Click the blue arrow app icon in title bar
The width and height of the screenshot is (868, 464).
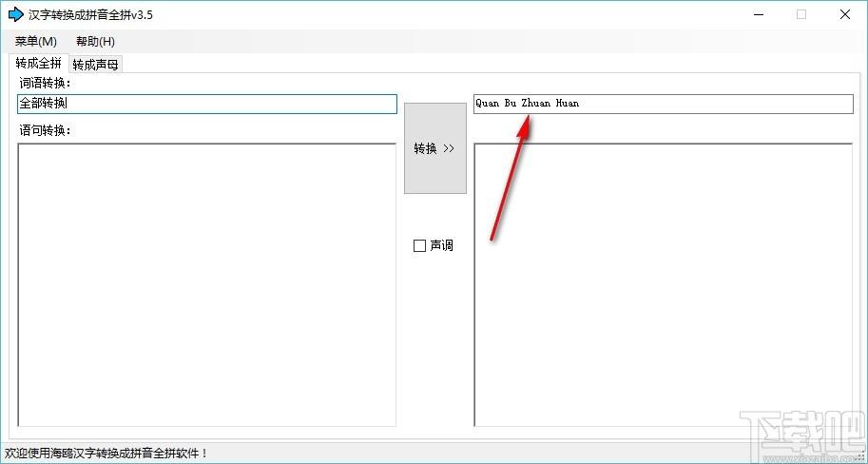coord(15,14)
